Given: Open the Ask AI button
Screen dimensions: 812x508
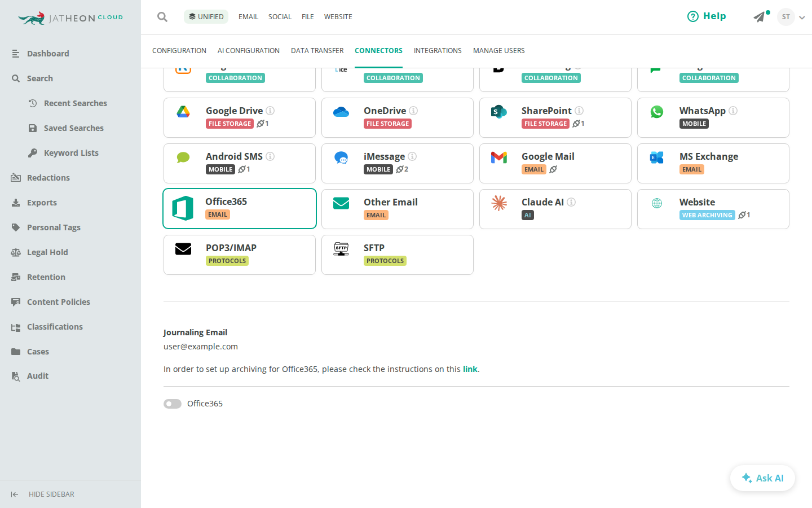Looking at the screenshot, I should click(762, 478).
